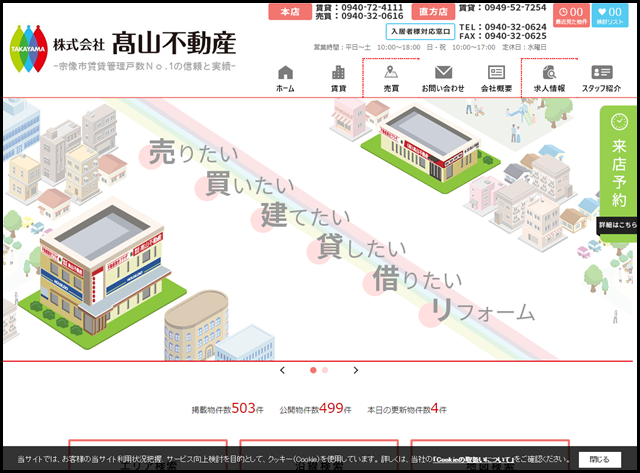Open 売買 map pin icon
The image size is (640, 473).
pyautogui.click(x=391, y=72)
